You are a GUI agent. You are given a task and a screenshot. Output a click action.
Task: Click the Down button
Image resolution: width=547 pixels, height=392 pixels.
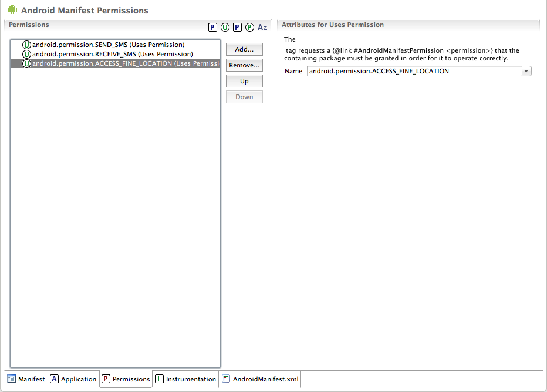(244, 97)
